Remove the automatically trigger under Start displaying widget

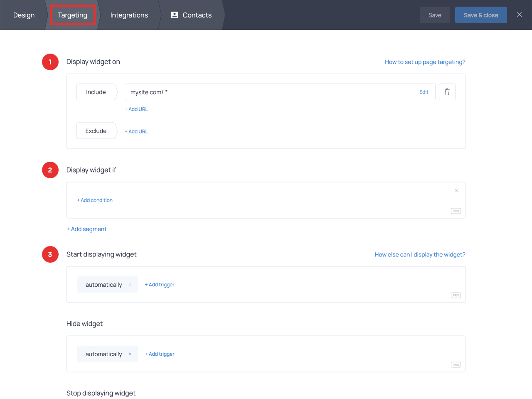click(x=130, y=285)
